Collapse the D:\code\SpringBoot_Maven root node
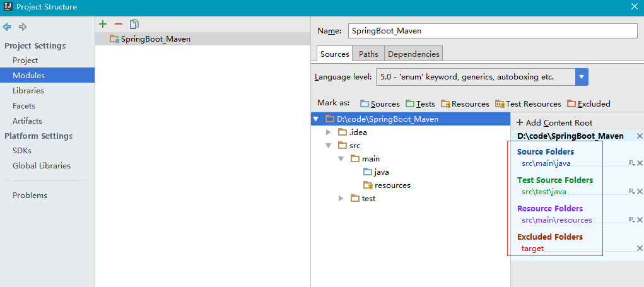Viewport: 644px width, 287px height. tap(315, 119)
